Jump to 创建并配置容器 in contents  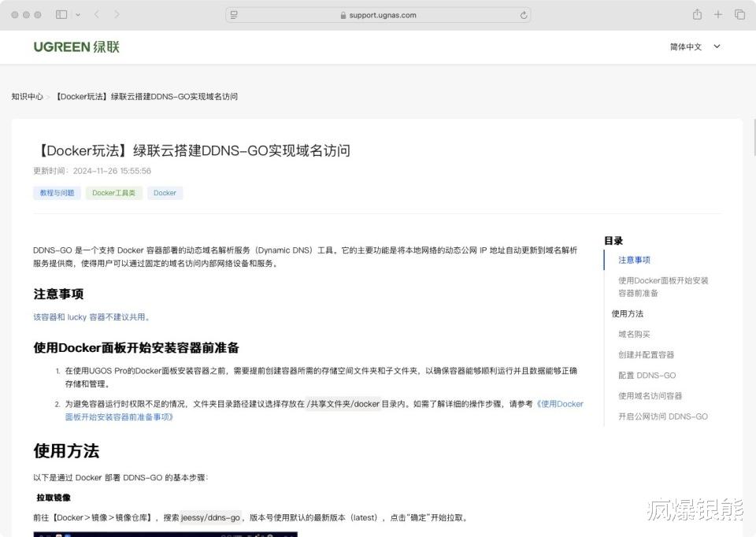coord(646,355)
